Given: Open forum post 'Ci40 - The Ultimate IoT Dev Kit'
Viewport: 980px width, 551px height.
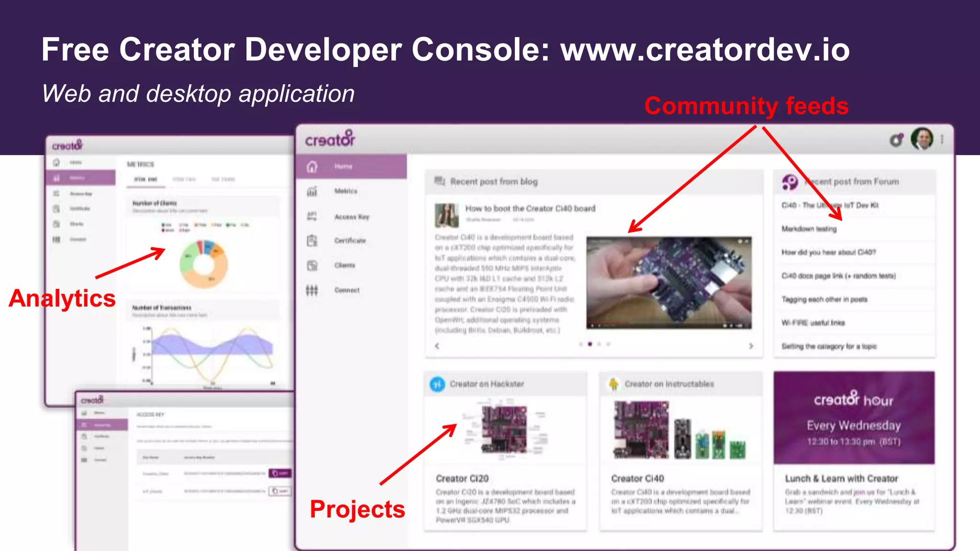Looking at the screenshot, I should coord(830,205).
